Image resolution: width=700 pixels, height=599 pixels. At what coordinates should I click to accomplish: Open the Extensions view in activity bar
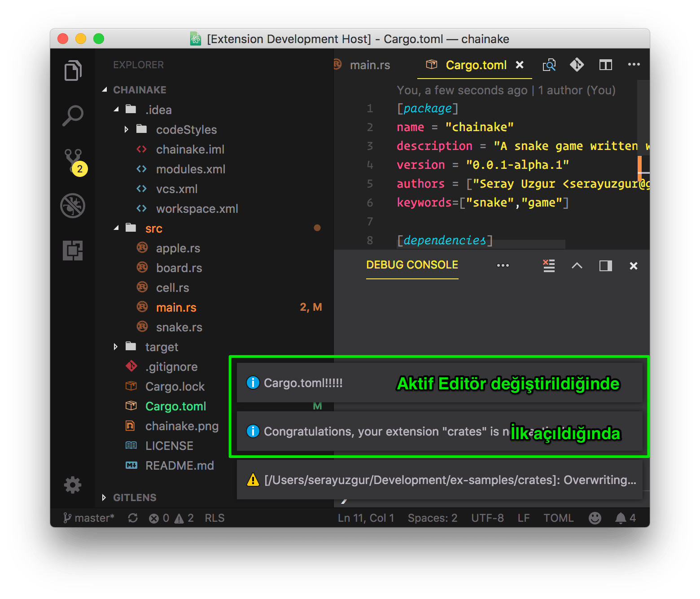pos(73,251)
